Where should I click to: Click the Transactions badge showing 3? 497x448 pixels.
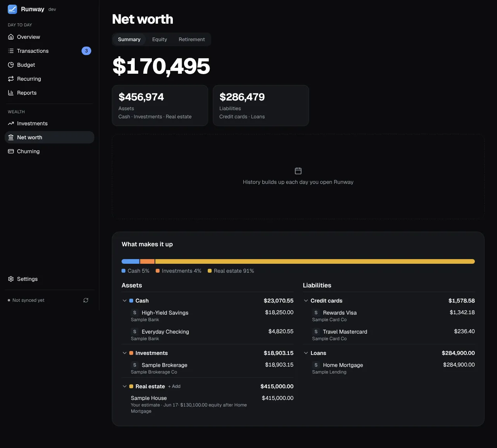coord(86,51)
